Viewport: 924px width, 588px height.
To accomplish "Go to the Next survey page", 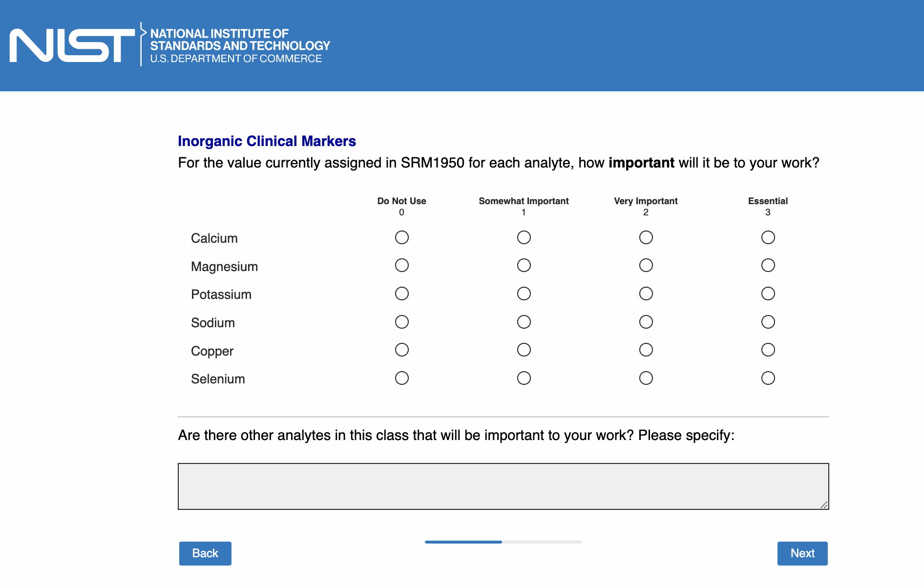I will [802, 553].
